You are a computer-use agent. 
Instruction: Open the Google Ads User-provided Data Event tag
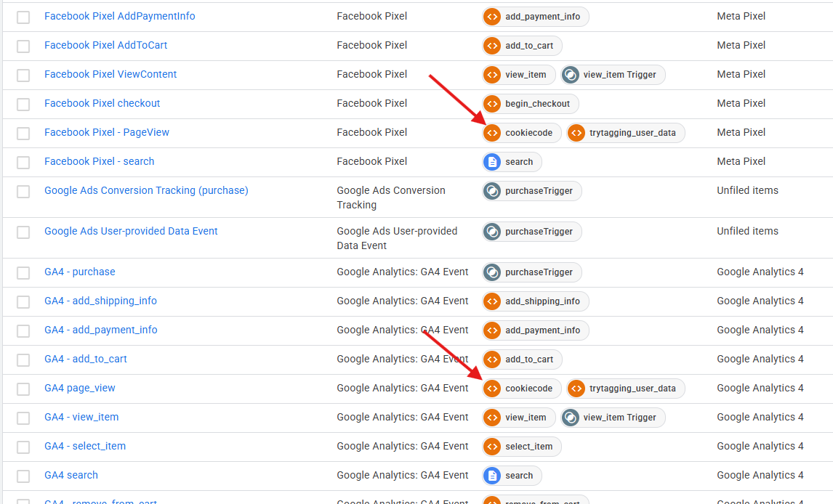click(x=131, y=231)
